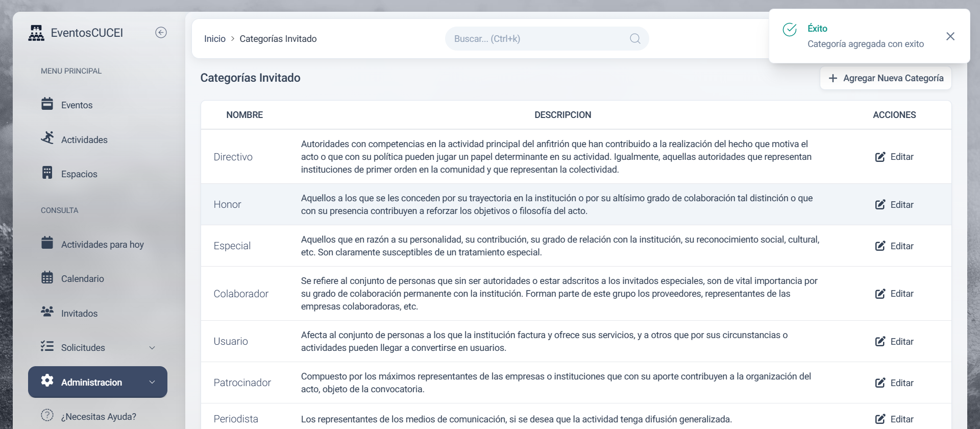980x429 pixels.
Task: Open the Actividades menu item
Action: point(97,139)
